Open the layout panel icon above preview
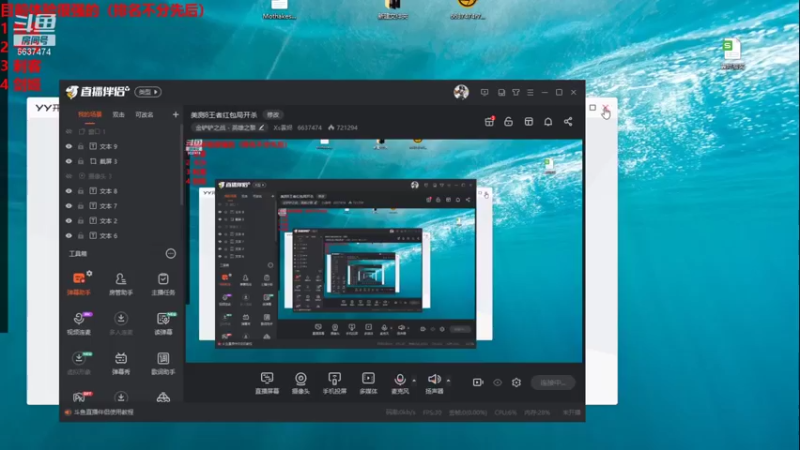Viewport: 800px width, 450px height. pyautogui.click(x=529, y=121)
